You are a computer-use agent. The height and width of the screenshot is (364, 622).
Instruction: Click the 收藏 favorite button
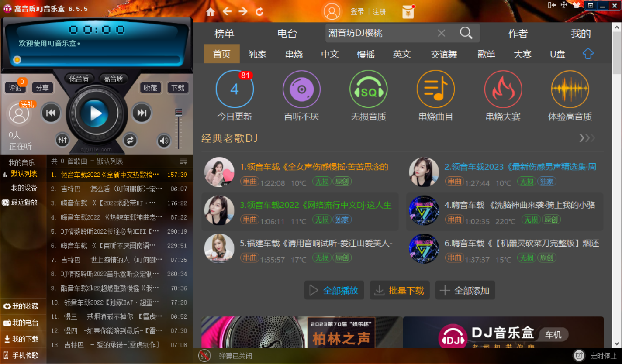click(x=150, y=88)
